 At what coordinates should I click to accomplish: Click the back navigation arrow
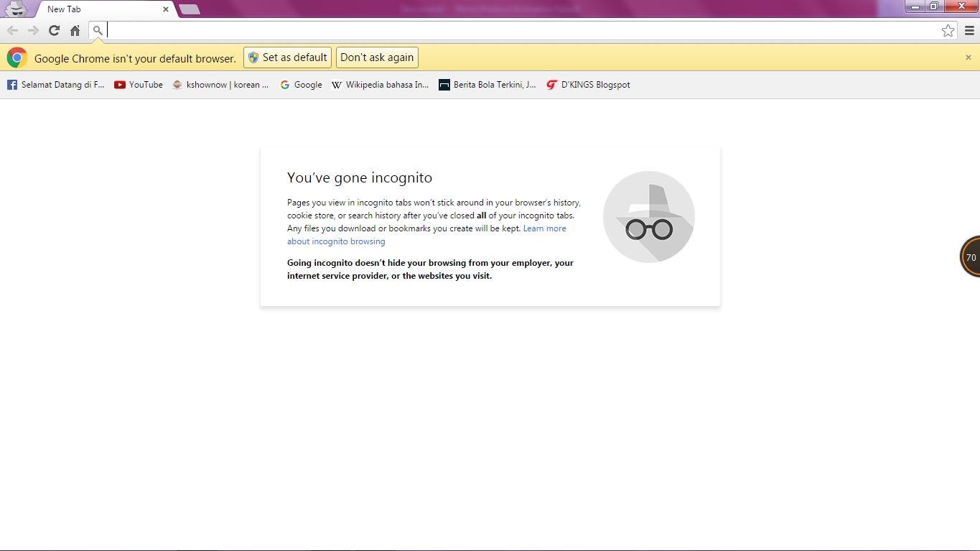[x=12, y=30]
